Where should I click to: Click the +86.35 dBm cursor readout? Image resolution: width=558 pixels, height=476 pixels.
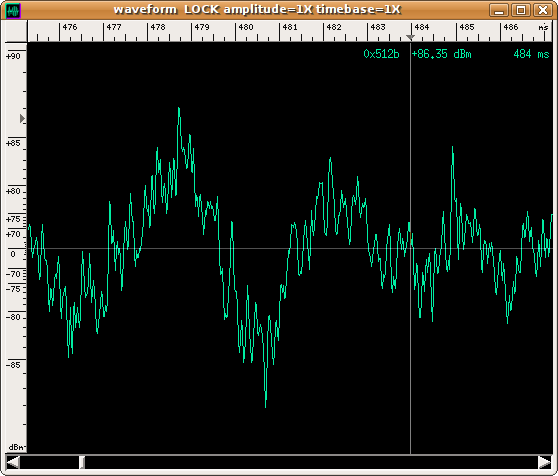(x=441, y=54)
